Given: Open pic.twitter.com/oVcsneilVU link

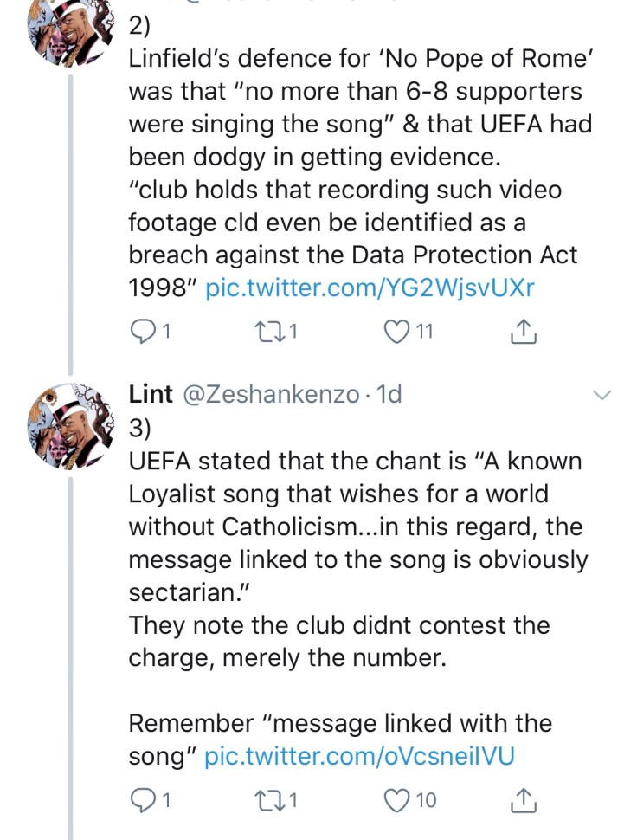Looking at the screenshot, I should (x=359, y=756).
